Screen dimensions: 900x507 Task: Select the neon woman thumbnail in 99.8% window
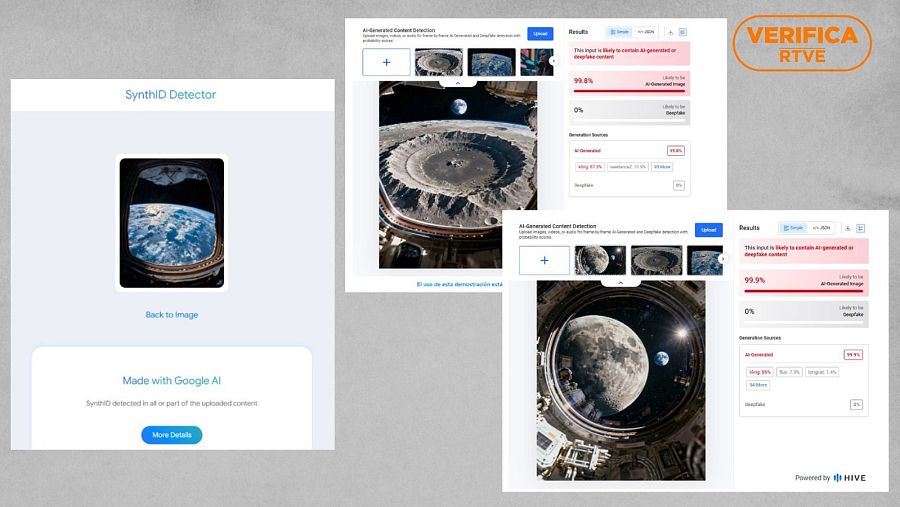pyautogui.click(x=537, y=62)
